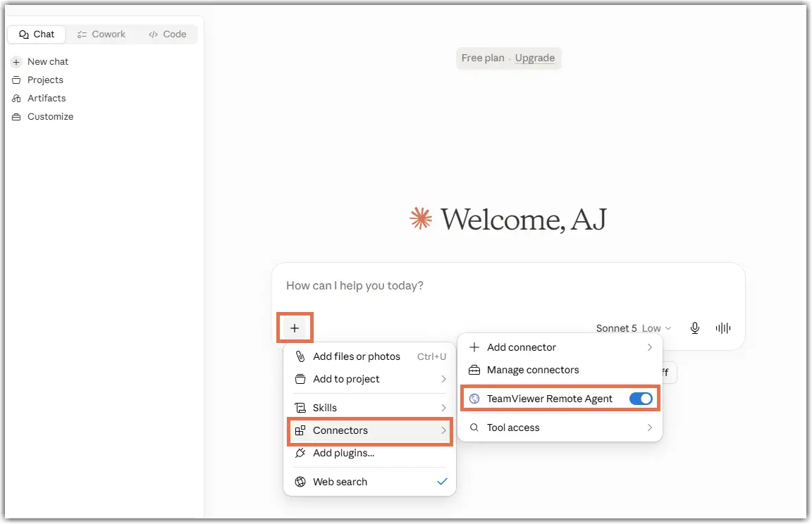Viewport: 812px width, 524px height.
Task: Click the Cowork tab list icon
Action: [82, 35]
